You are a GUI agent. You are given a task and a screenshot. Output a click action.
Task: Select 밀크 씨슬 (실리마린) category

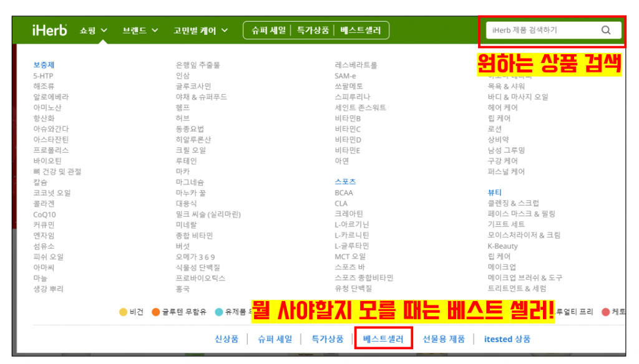[x=208, y=214]
